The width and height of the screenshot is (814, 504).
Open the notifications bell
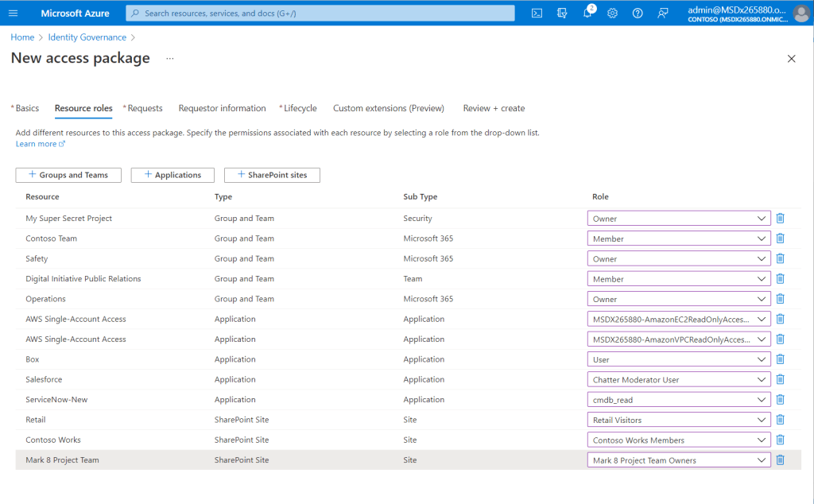[x=587, y=12]
